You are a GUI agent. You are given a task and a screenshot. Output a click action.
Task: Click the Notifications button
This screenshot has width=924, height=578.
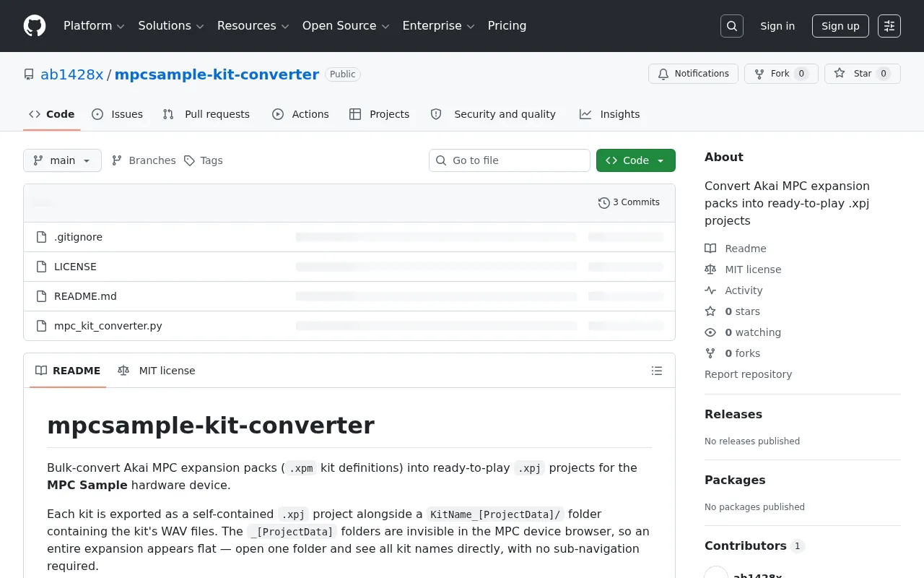click(x=694, y=74)
